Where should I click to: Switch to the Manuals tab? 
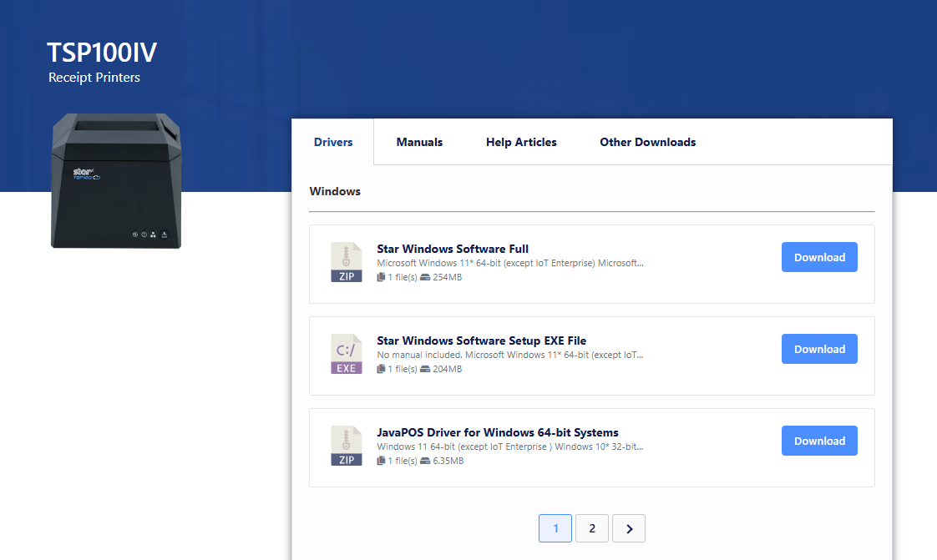(x=419, y=142)
